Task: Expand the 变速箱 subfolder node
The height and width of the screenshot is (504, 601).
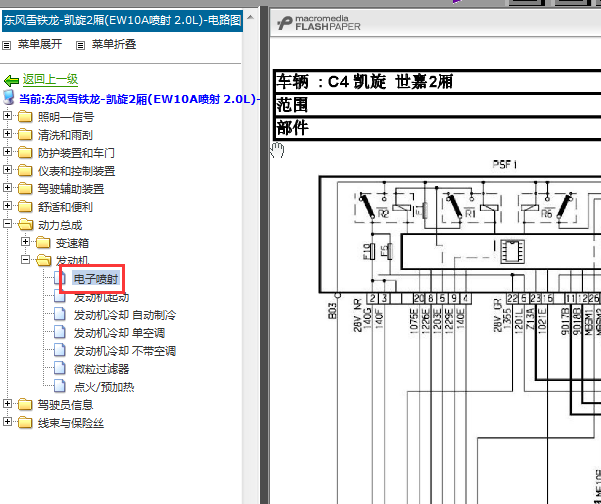Action: 25,241
